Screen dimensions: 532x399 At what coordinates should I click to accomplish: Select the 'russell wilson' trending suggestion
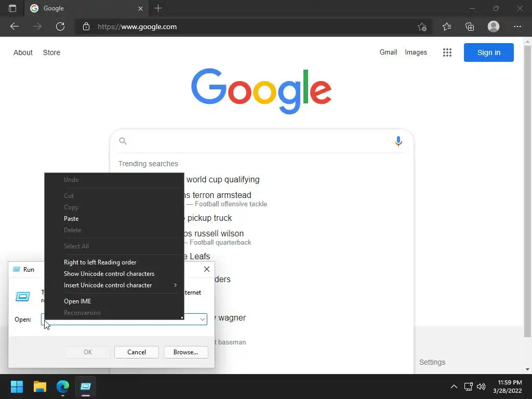[219, 233]
